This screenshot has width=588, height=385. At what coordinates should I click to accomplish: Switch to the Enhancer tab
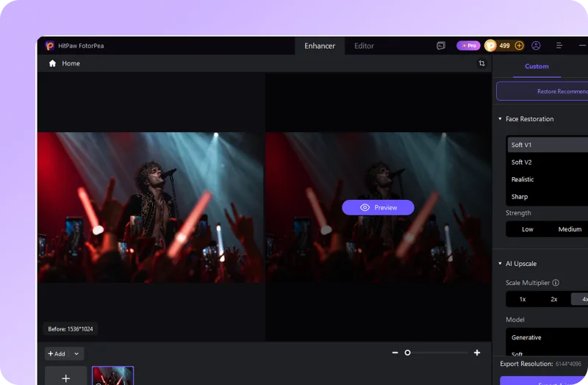click(320, 46)
